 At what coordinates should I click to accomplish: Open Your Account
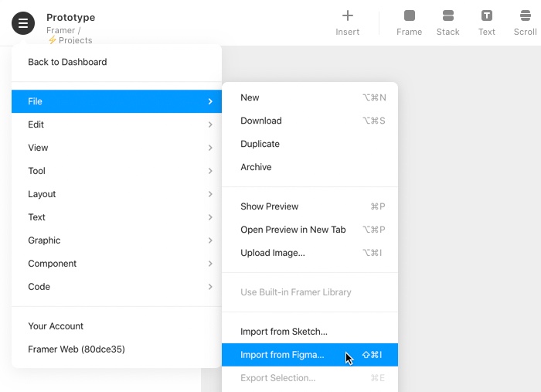click(117, 326)
